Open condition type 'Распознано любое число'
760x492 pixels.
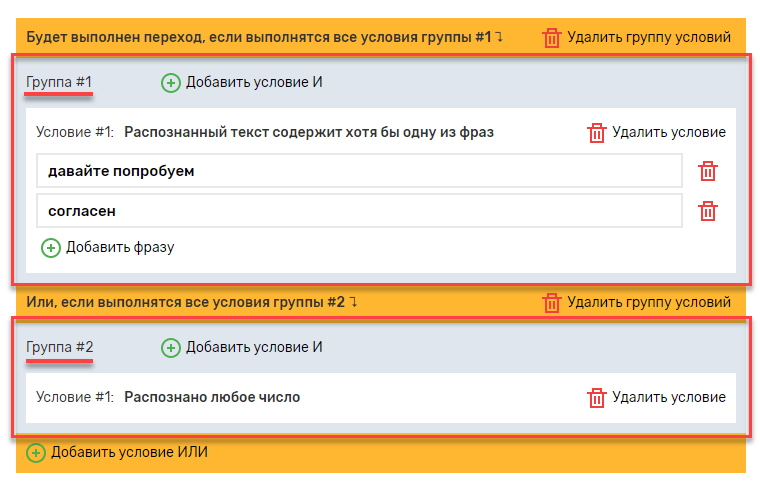(x=212, y=397)
